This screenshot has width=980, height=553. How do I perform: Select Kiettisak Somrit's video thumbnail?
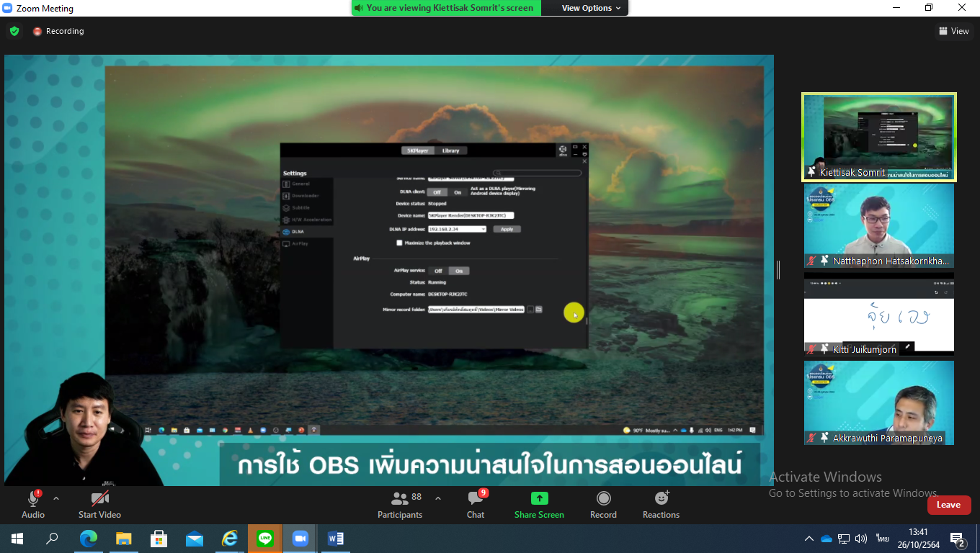[879, 137]
